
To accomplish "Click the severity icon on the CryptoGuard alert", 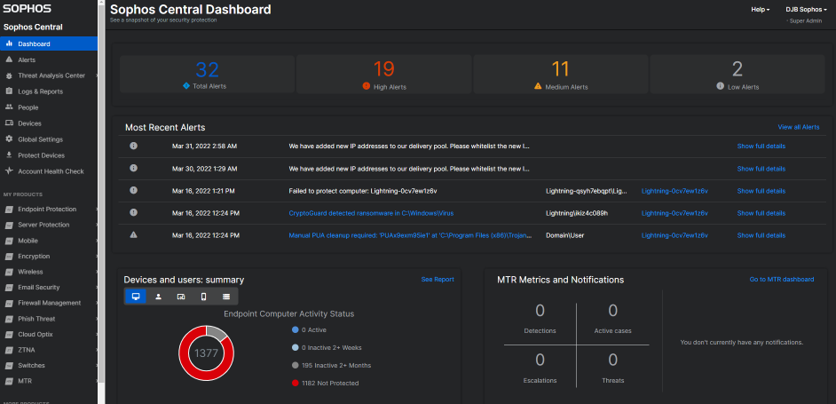I will [133, 213].
